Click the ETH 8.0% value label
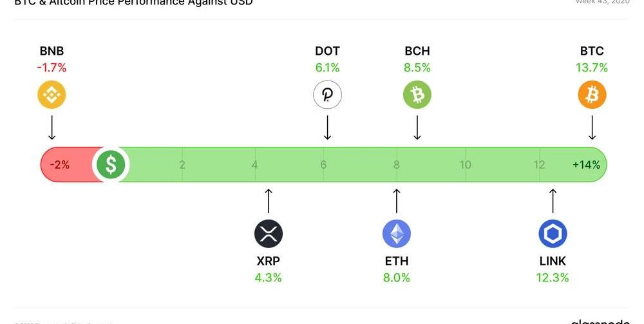This screenshot has width=644, height=324. pyautogui.click(x=396, y=278)
